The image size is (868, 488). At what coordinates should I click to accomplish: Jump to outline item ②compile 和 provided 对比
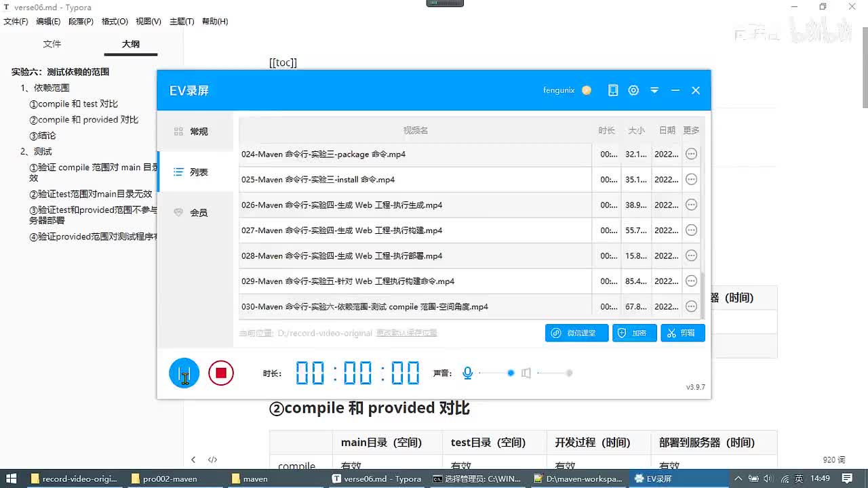(x=83, y=119)
